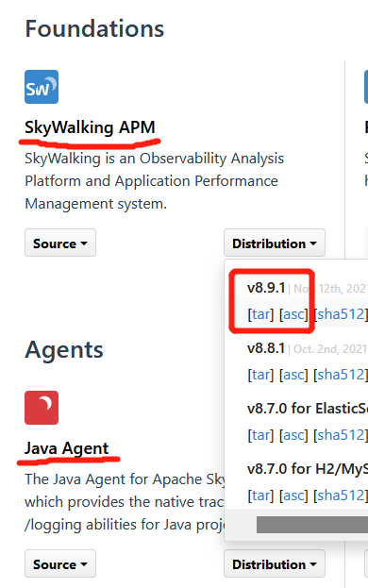
Task: Click the horizontal scrollbar in distribution list
Action: point(312,525)
